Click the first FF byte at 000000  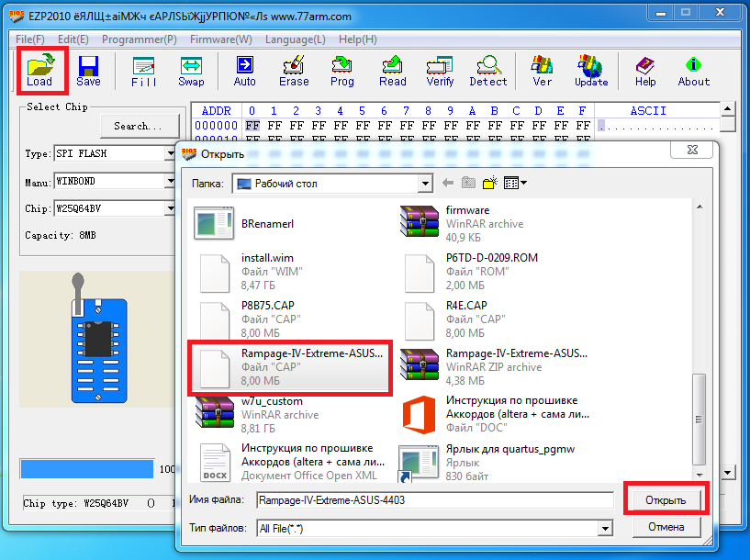pyautogui.click(x=252, y=126)
